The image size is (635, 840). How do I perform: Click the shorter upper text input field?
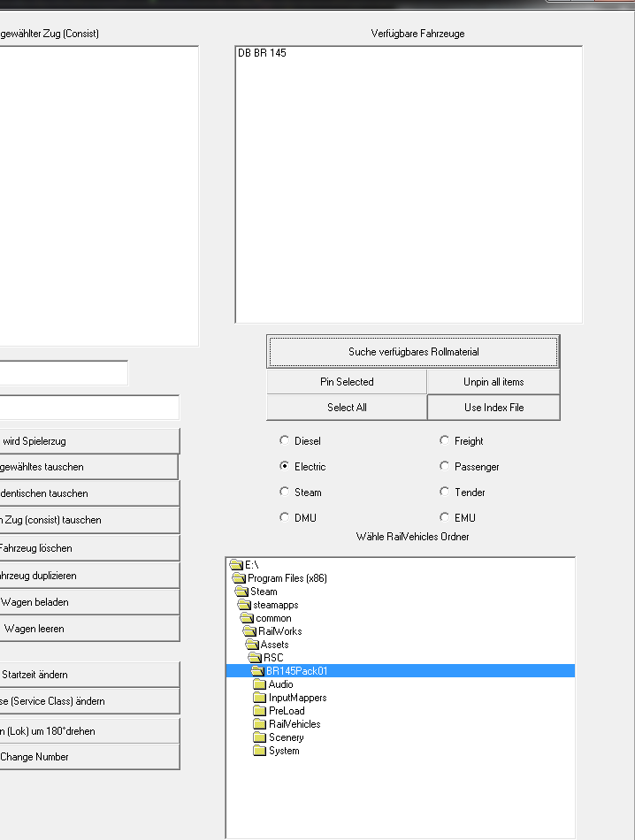click(x=64, y=373)
